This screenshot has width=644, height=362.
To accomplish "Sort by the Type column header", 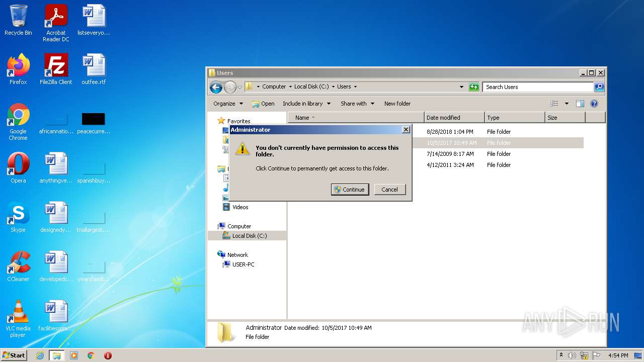I will click(515, 118).
